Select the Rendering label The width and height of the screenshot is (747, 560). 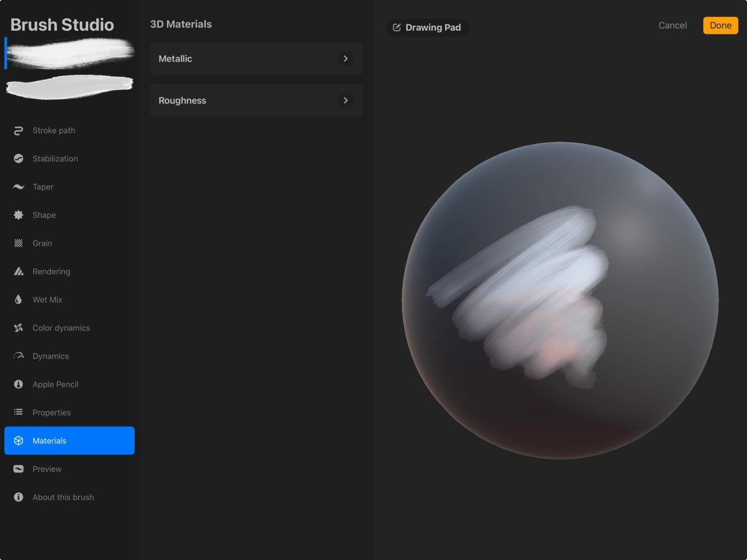(x=51, y=271)
